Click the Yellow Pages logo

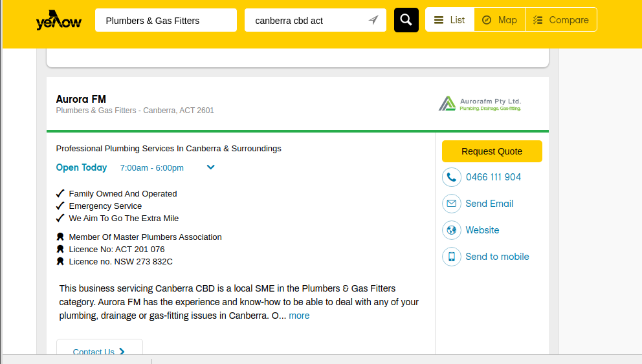tap(59, 21)
